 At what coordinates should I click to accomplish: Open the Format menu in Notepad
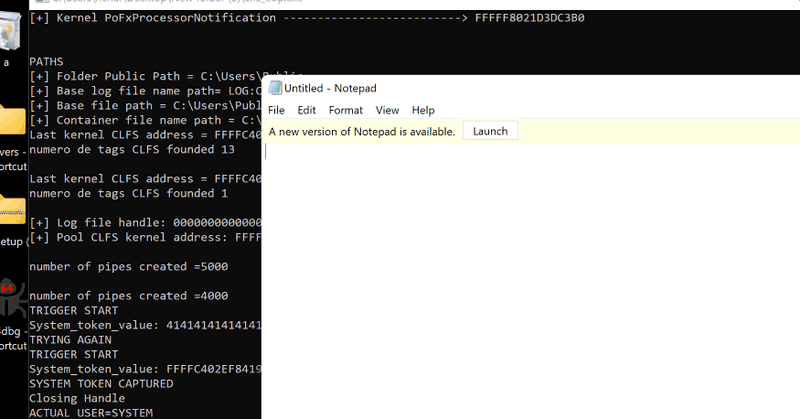[345, 110]
